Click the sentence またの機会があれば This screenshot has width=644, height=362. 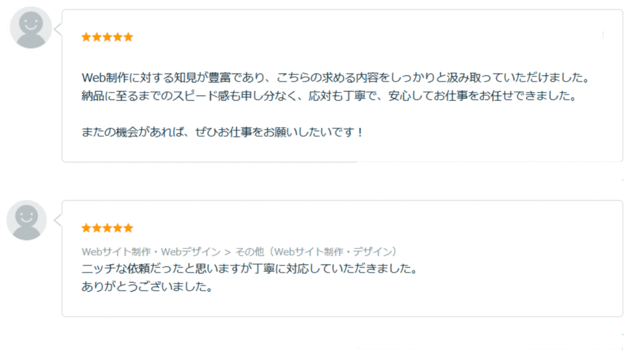(x=222, y=132)
